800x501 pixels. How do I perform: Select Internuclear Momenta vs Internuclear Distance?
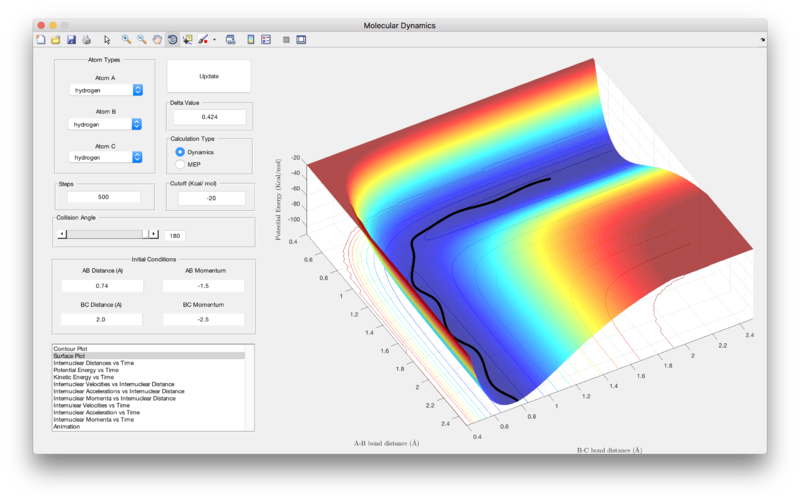point(148,398)
